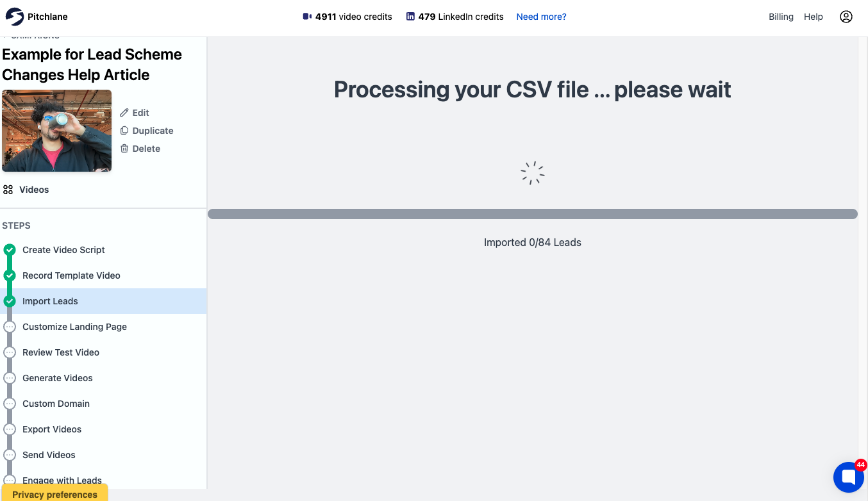Click the Pitchlane logo icon
Viewport: 868px width, 501px height.
pyautogui.click(x=14, y=17)
